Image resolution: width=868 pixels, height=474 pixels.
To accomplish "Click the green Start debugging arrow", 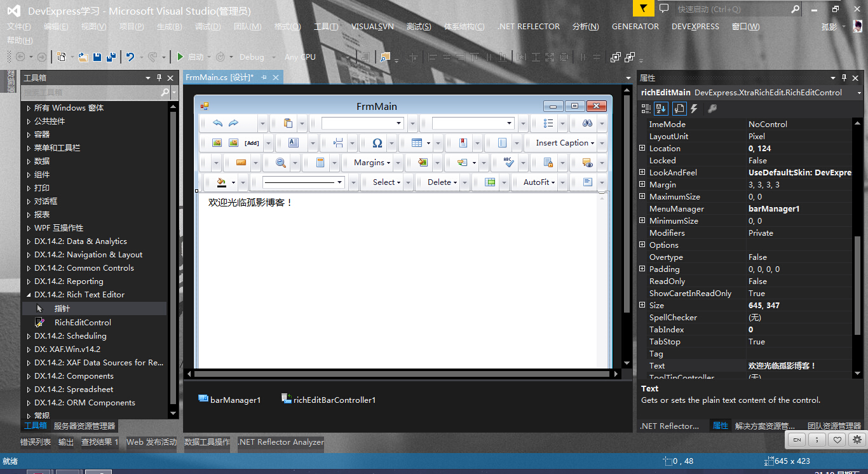I will click(x=180, y=57).
